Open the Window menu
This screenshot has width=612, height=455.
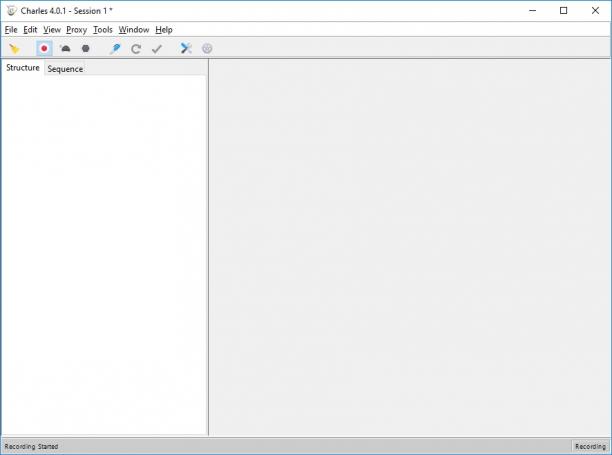tap(134, 30)
